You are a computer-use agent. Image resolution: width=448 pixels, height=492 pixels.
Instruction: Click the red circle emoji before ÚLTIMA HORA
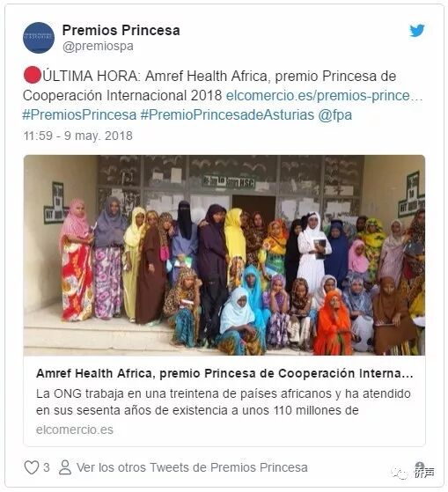(32, 76)
